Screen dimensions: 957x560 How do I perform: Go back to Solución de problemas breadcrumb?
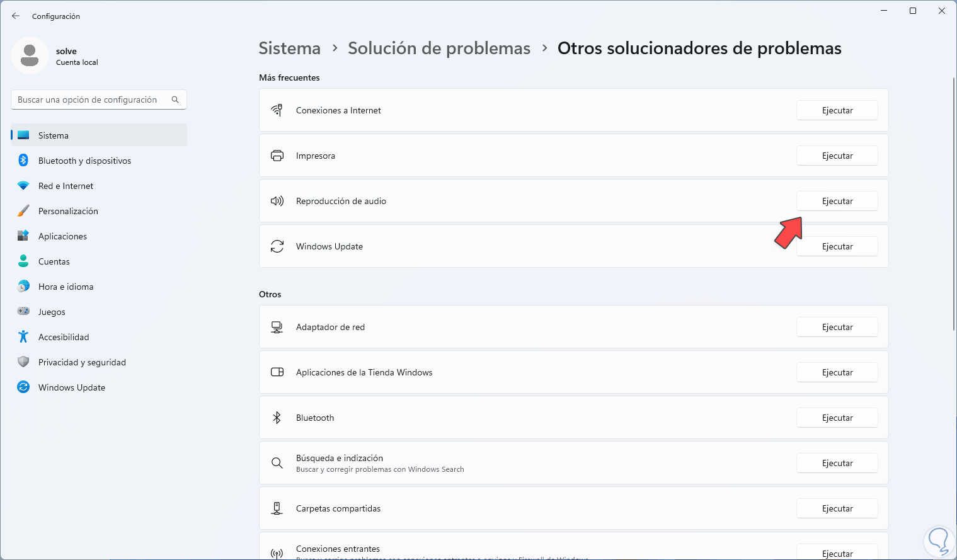pos(439,49)
